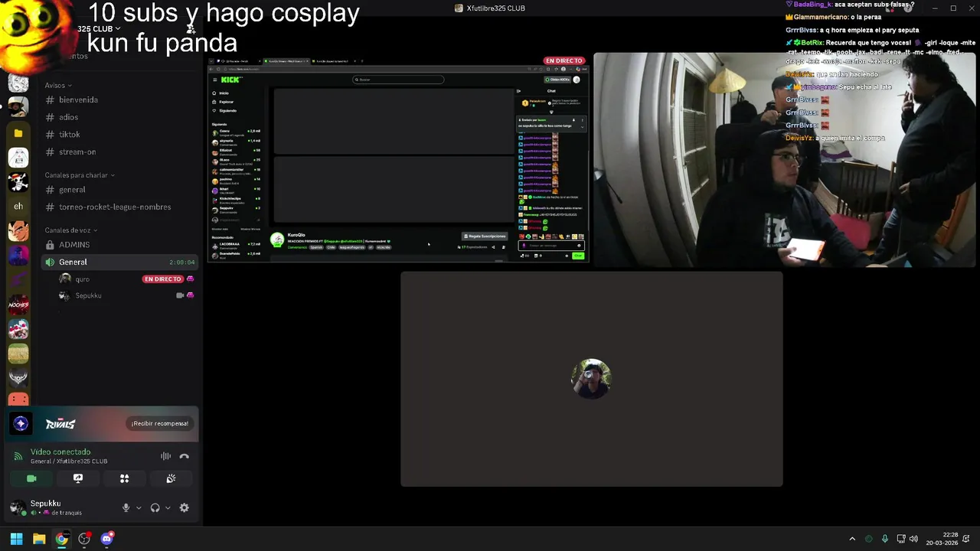This screenshot has width=980, height=551.
Task: Open the wheat field server icon
Action: pos(18,354)
